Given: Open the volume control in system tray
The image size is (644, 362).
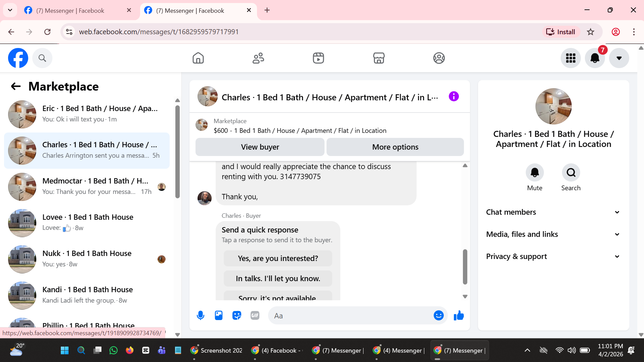Looking at the screenshot, I should point(571,351).
